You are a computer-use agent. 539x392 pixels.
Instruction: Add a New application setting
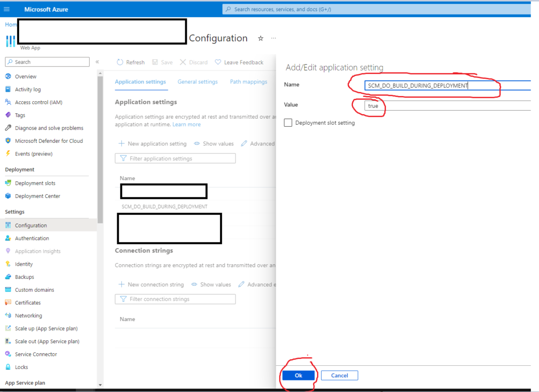[x=152, y=144]
